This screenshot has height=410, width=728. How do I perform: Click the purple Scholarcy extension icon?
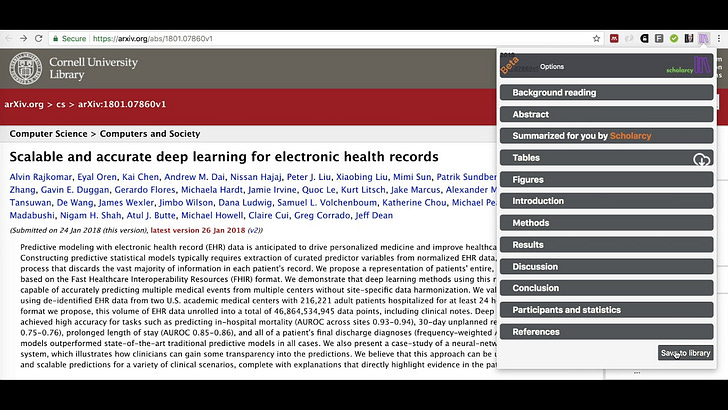pyautogui.click(x=704, y=39)
